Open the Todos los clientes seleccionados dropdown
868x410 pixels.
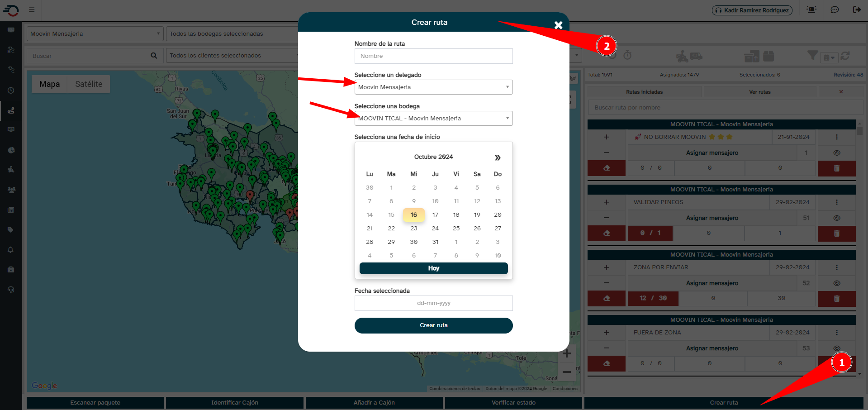pos(232,56)
